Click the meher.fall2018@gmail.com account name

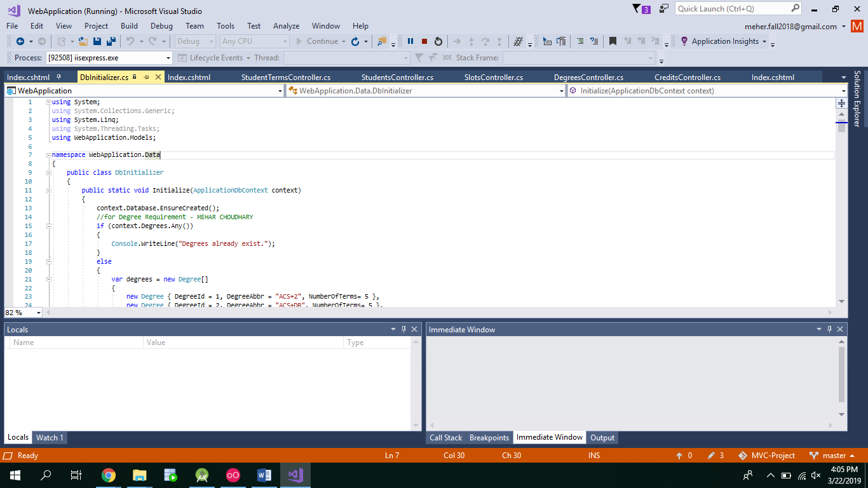(790, 26)
